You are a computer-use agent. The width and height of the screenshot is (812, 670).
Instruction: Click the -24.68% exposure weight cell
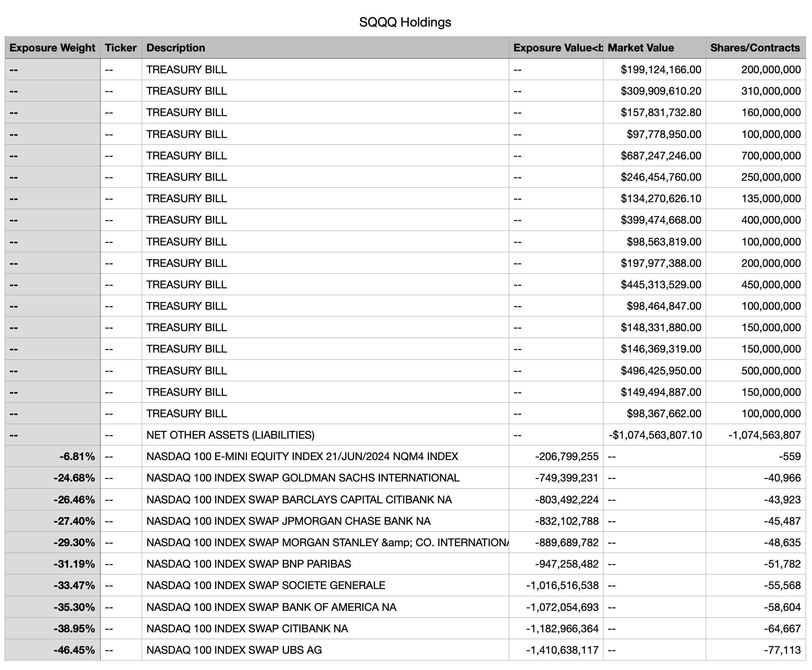[52, 478]
